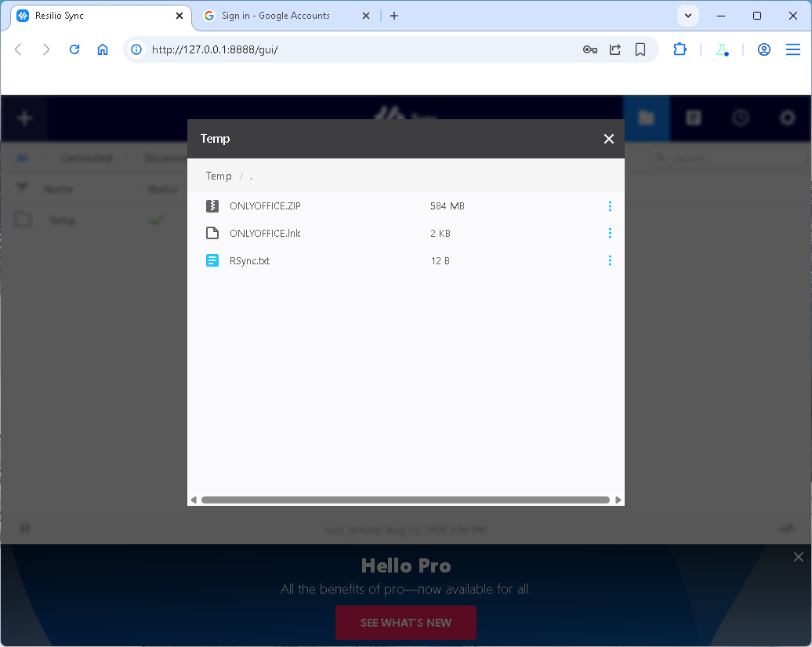
Task: Open the browser profile menu
Action: click(764, 49)
